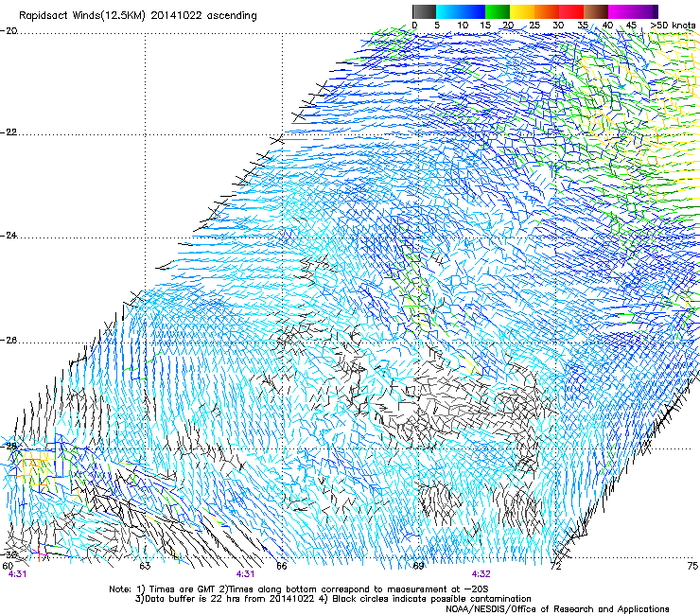Viewport: 700px width, 615px height.
Task: Click the purple '4:31' time below longitude 60
Action: [x=17, y=574]
